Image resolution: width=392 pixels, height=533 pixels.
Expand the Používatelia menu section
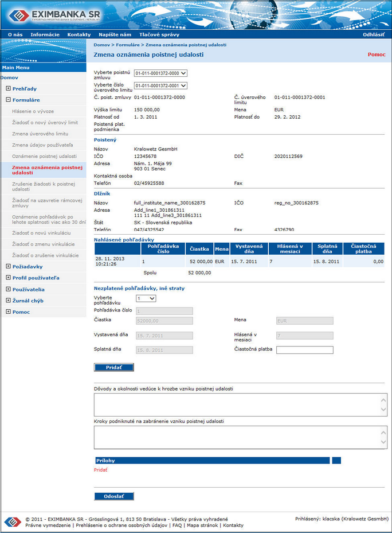(x=8, y=289)
